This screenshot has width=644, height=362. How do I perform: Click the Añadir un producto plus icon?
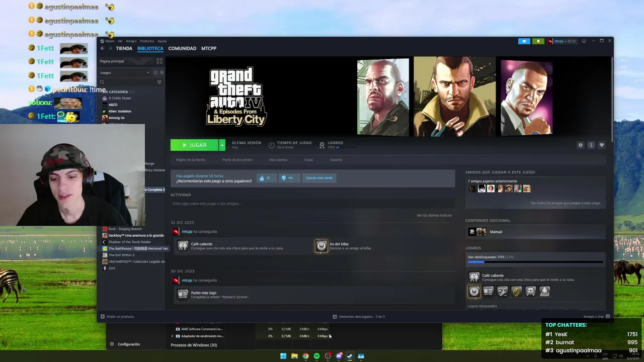[103, 317]
